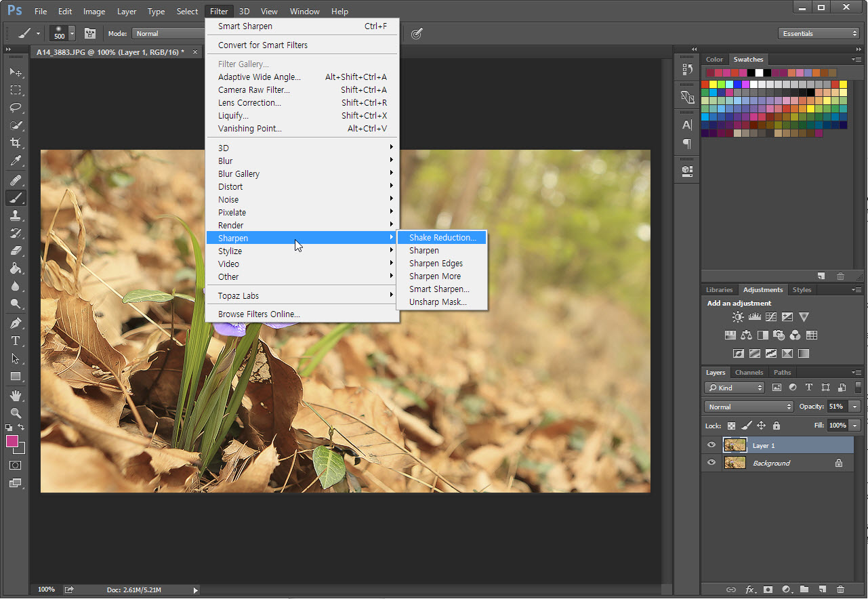Viewport: 868px width, 599px height.
Task: Swap foreground and background colors
Action: (22, 428)
